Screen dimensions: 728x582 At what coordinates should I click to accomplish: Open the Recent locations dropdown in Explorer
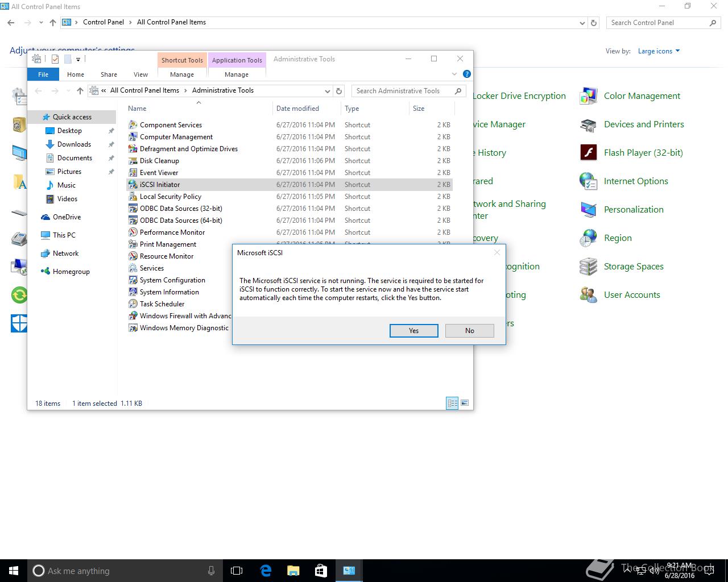click(x=68, y=91)
